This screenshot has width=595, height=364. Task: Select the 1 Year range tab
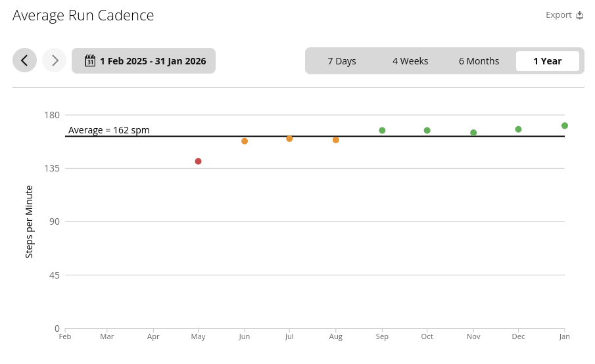(x=547, y=61)
